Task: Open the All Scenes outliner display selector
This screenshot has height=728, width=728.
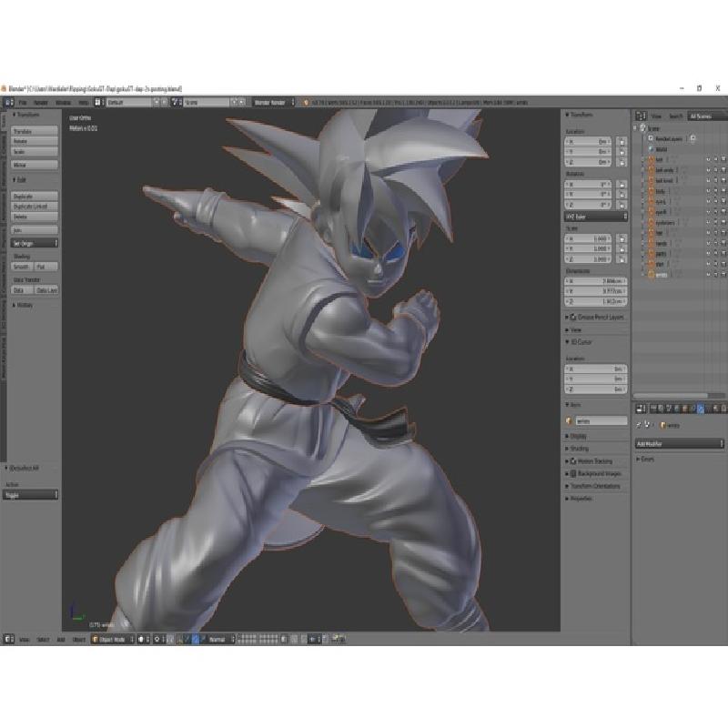Action: 707,116
